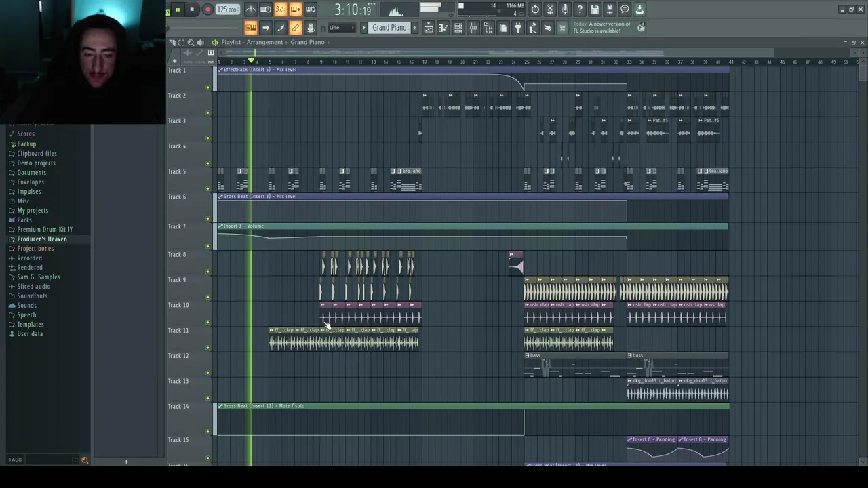Click the song position slider below transport

(203, 28)
